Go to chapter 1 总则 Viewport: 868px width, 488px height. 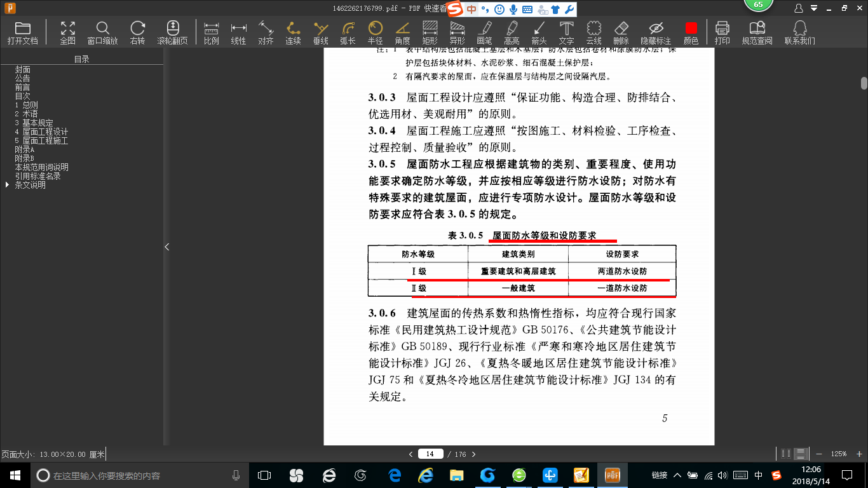tap(27, 105)
